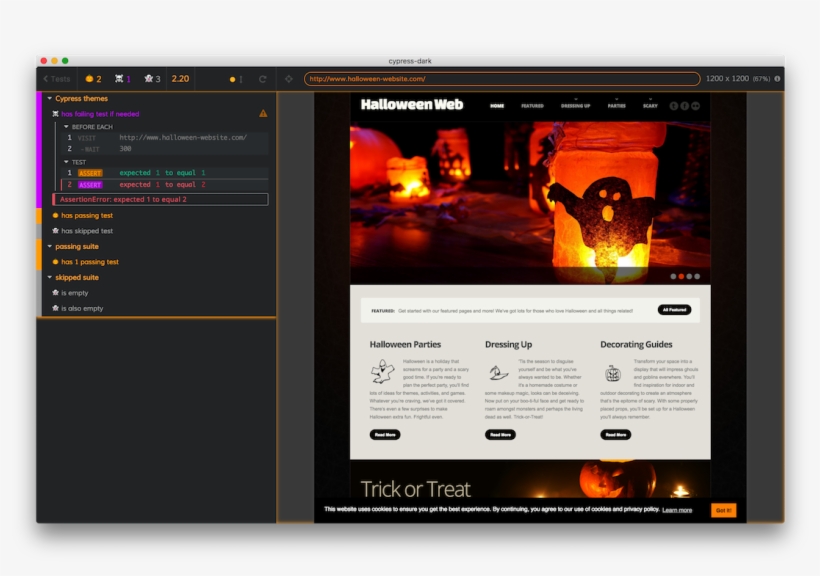Click the ghost icon of 'has skipped test'

[55, 231]
